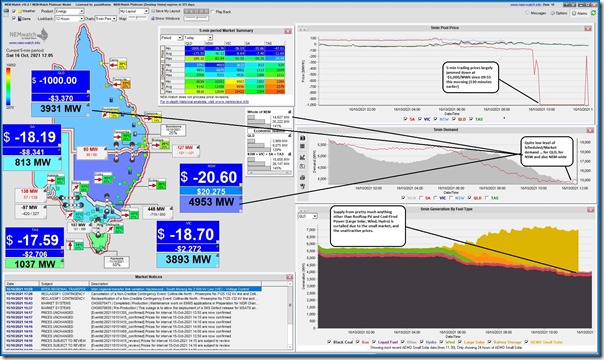Open the Product dropdown
This screenshot has width=604, height=360.
click(69, 12)
